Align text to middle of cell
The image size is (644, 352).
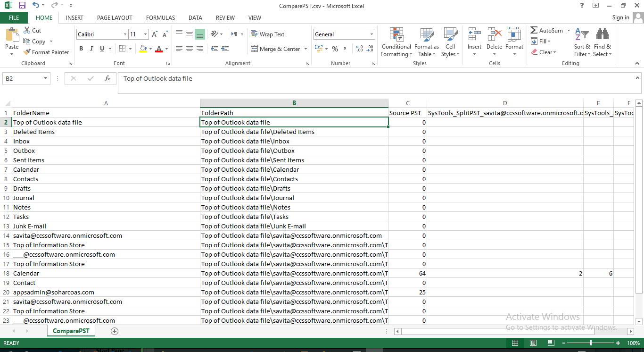click(189, 34)
